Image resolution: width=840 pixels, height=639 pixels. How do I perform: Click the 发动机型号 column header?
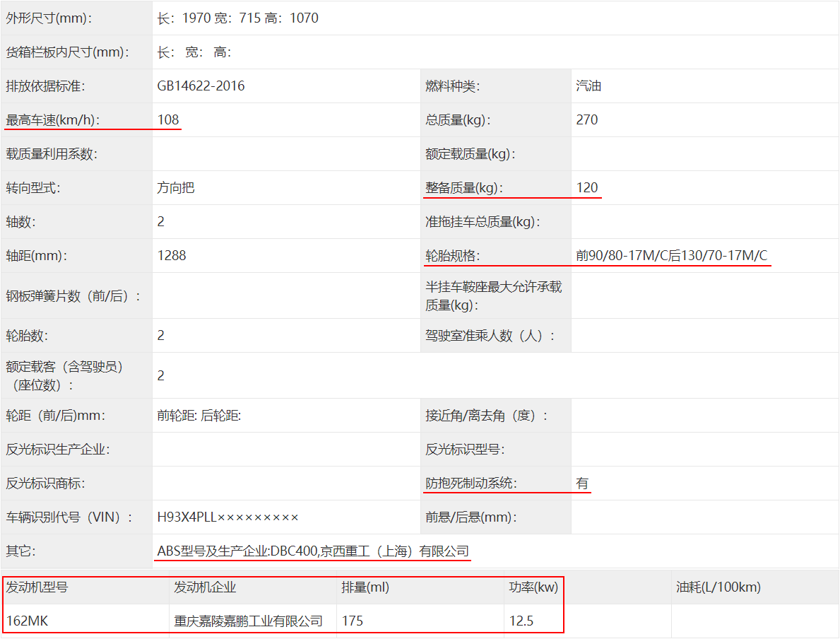click(x=37, y=587)
